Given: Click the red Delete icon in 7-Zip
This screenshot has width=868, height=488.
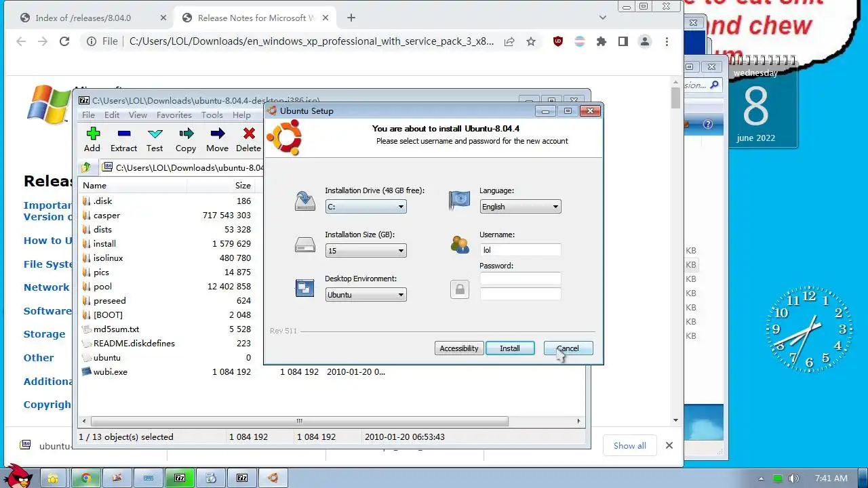Looking at the screenshot, I should [248, 140].
